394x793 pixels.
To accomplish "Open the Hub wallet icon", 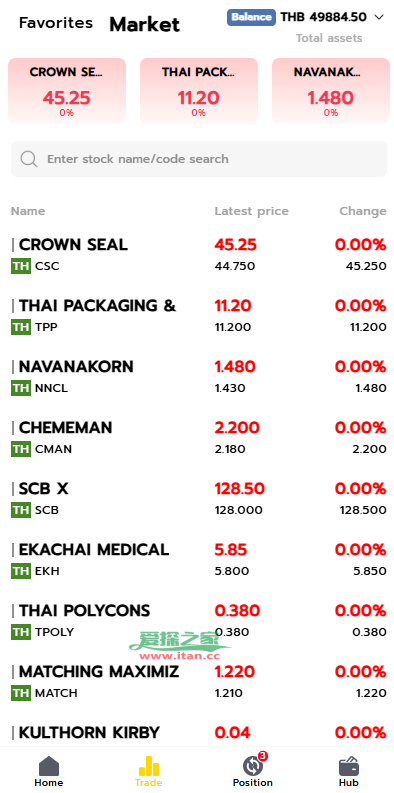I will [349, 766].
